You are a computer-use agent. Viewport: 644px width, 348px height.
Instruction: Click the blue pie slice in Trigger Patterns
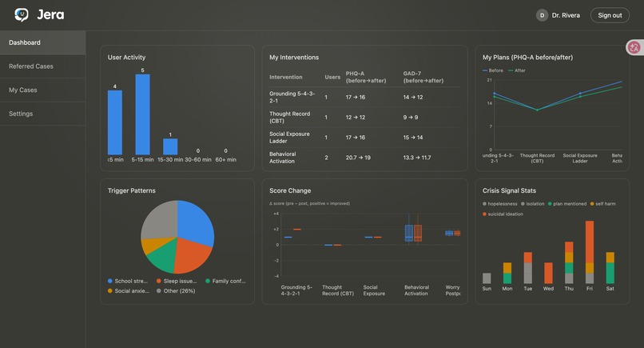pos(195,222)
